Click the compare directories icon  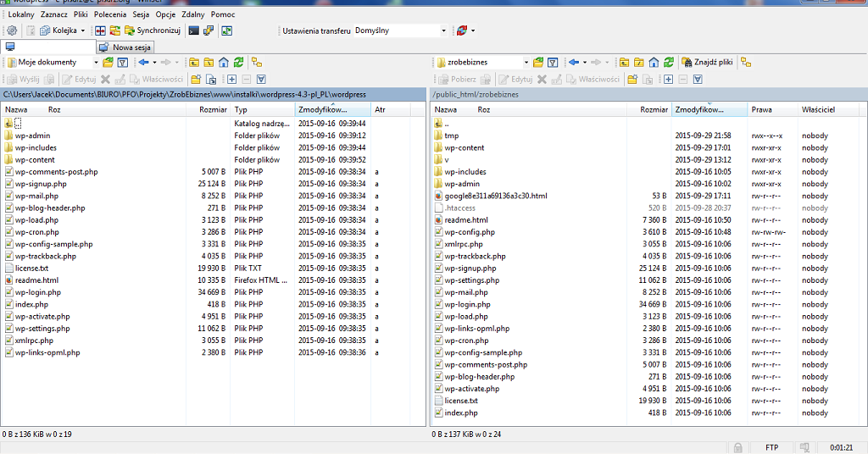(x=100, y=30)
